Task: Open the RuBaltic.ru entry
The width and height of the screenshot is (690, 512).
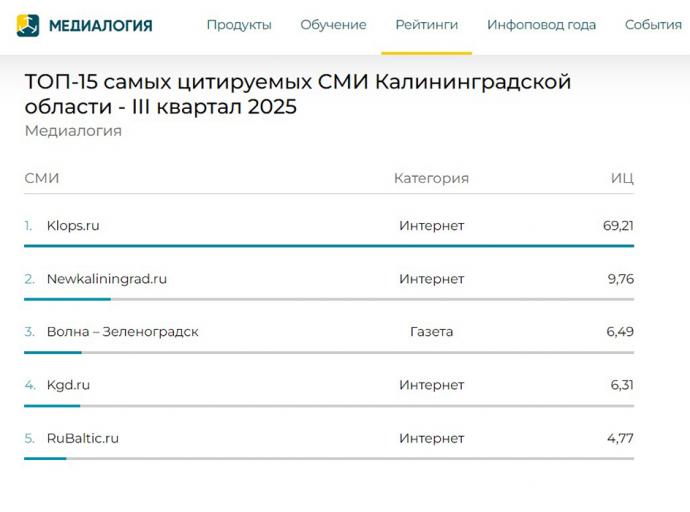Action: pos(82,438)
